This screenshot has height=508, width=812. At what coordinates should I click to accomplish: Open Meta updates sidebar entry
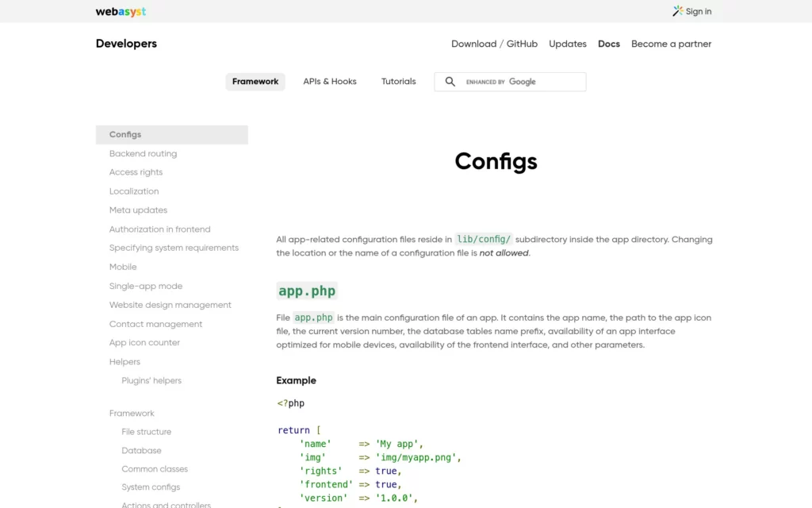click(x=138, y=210)
